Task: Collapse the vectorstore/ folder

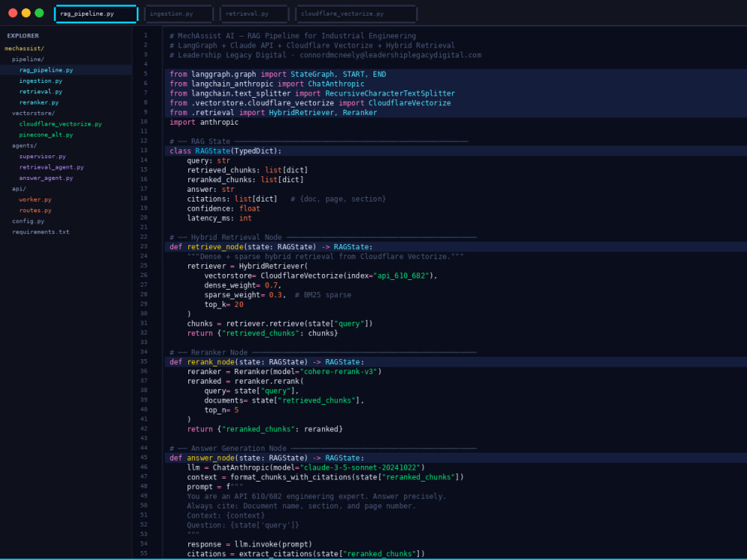Action: point(34,113)
